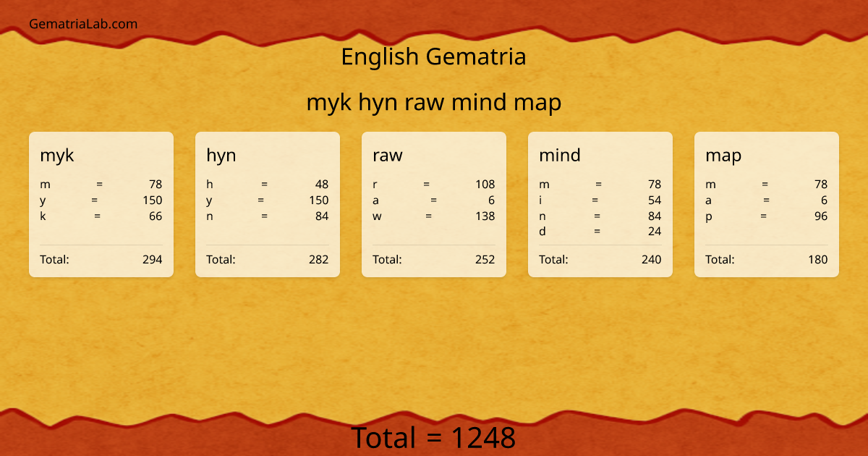Select the raw card total 252
This screenshot has width=868, height=456.
tap(485, 260)
